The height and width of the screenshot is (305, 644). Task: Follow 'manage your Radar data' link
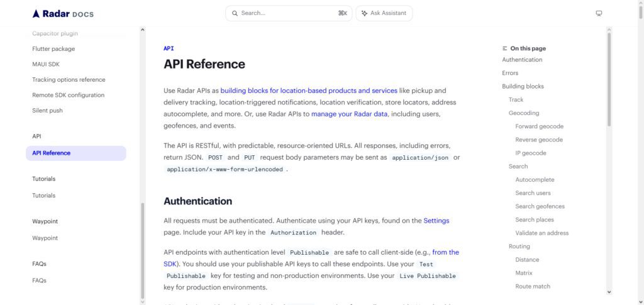tap(349, 114)
